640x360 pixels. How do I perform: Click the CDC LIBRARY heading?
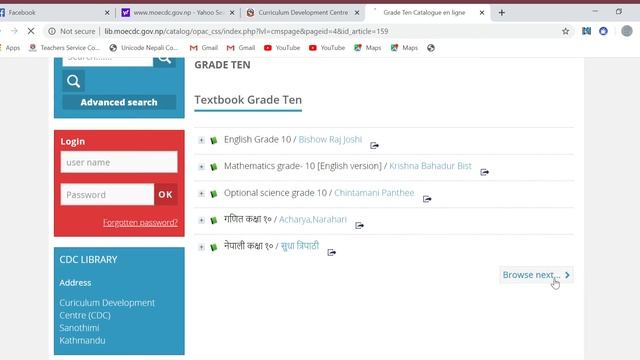click(x=88, y=260)
